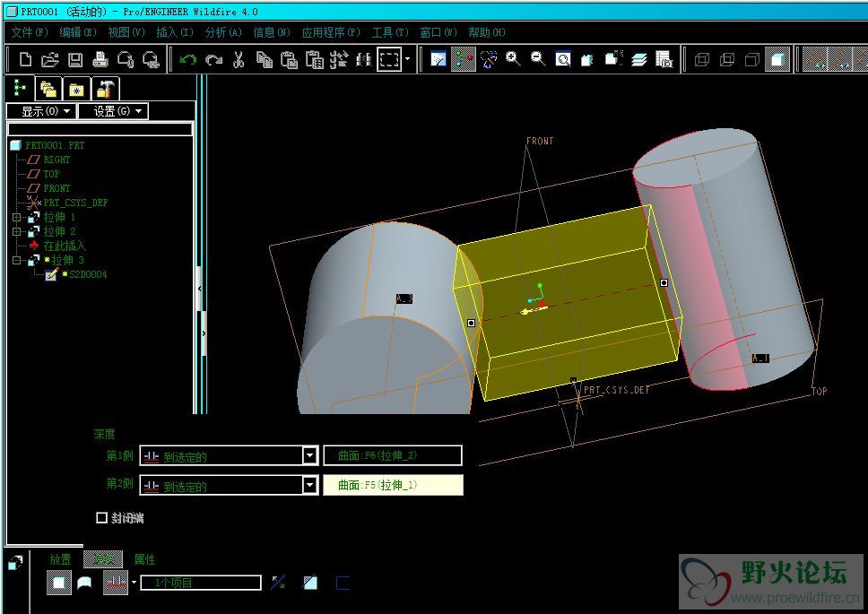Click 曲面:F5(拉伸_1) reference collector
Image resolution: width=868 pixels, height=614 pixels.
pos(393,485)
